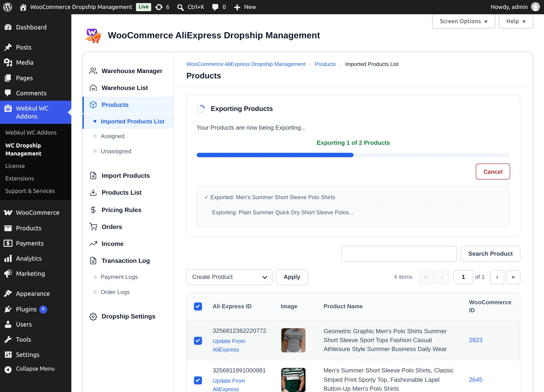This screenshot has height=392, width=544.
Task: Open WooCommerce ID 2823 link
Action: (475, 340)
